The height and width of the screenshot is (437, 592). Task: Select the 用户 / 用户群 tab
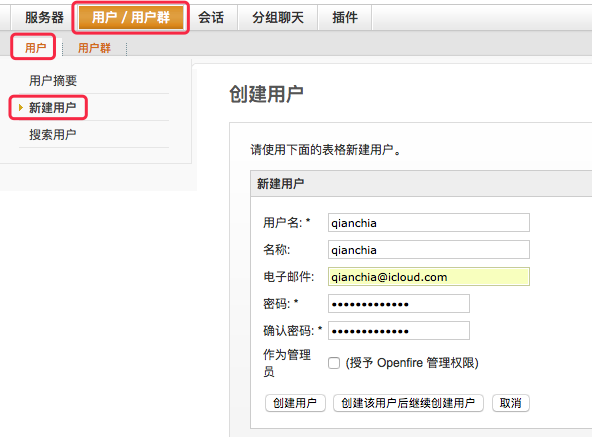click(131, 17)
